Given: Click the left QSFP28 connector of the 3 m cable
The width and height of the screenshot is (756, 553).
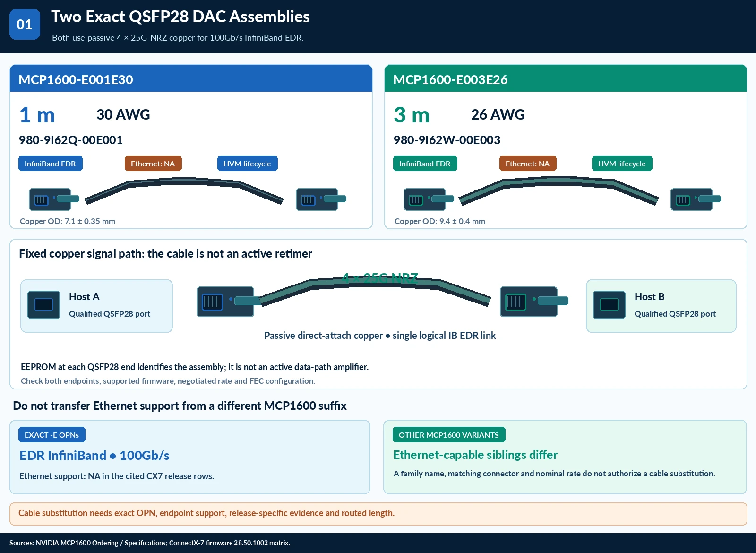Looking at the screenshot, I should tap(429, 199).
